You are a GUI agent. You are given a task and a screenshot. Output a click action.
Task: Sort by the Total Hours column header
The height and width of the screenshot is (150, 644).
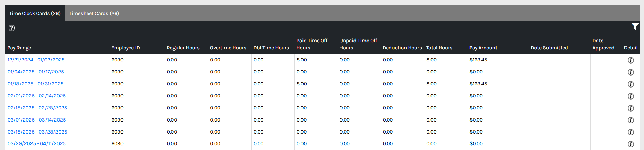pos(439,48)
